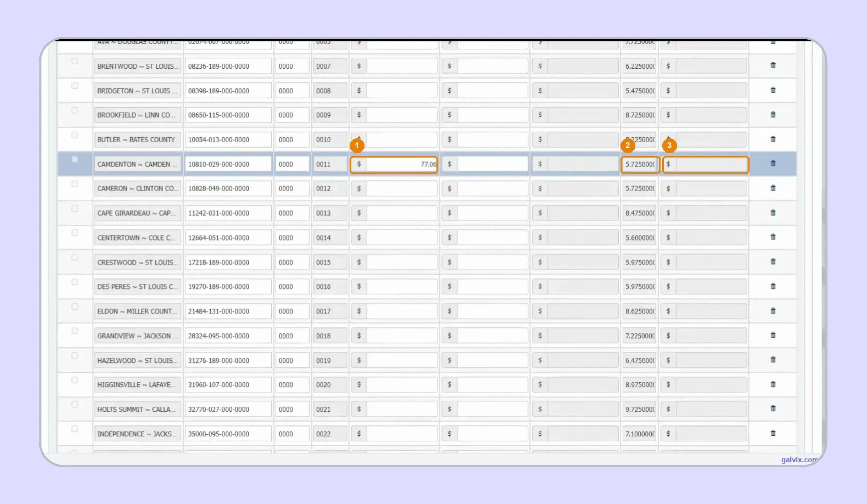Remove the BROOKFIELD row via trash icon

pyautogui.click(x=773, y=114)
